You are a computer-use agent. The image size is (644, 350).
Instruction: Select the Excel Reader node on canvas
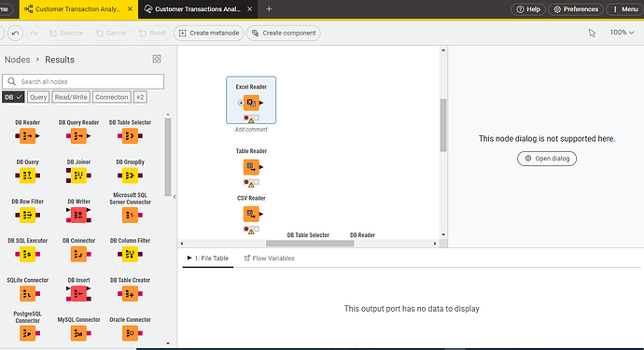[251, 103]
